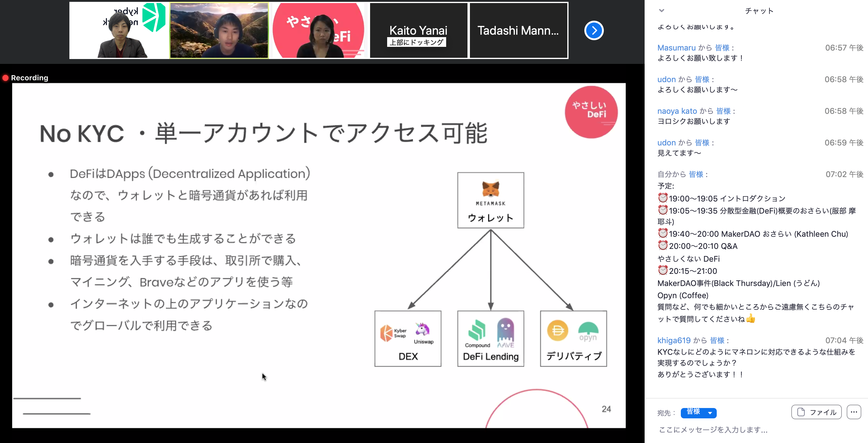Click text '20:00~20:10 Q&A'
The height and width of the screenshot is (443, 868).
click(x=703, y=246)
